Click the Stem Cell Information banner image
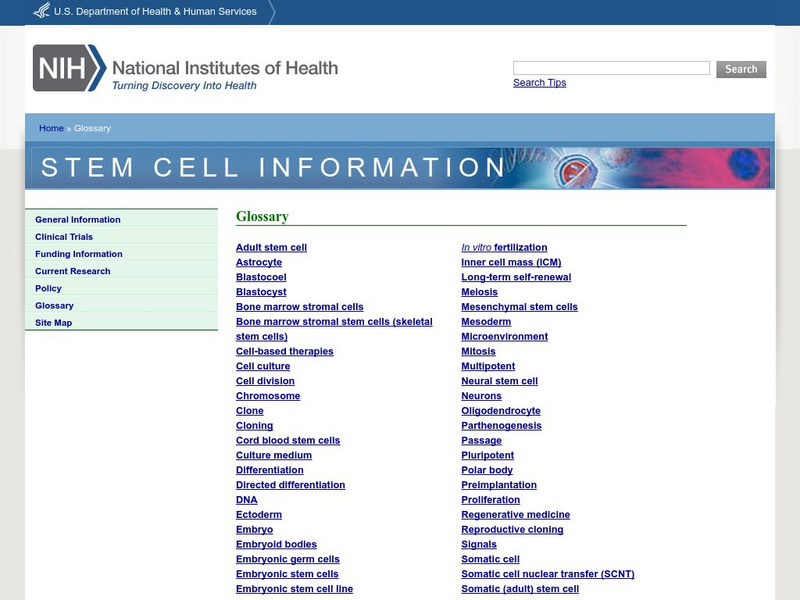This screenshot has width=800, height=600. [x=400, y=167]
